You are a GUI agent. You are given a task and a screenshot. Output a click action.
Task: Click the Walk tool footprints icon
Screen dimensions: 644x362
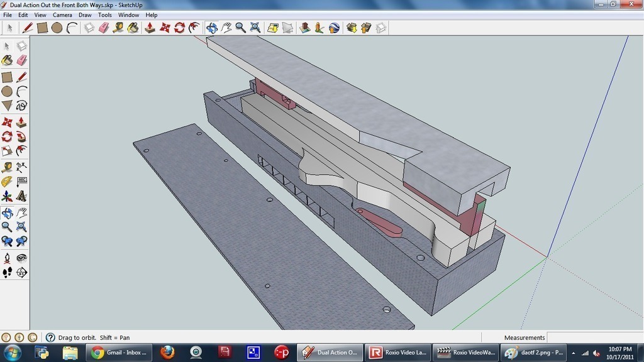pos(7,272)
